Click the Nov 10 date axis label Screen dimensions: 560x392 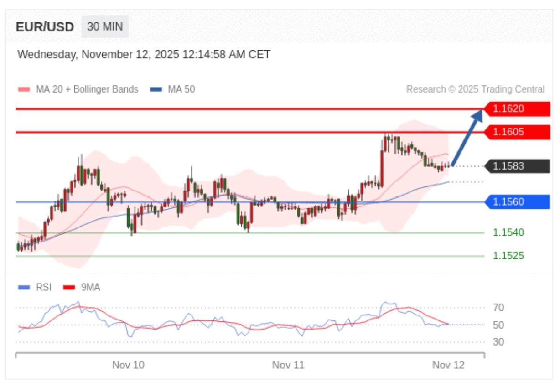(128, 365)
